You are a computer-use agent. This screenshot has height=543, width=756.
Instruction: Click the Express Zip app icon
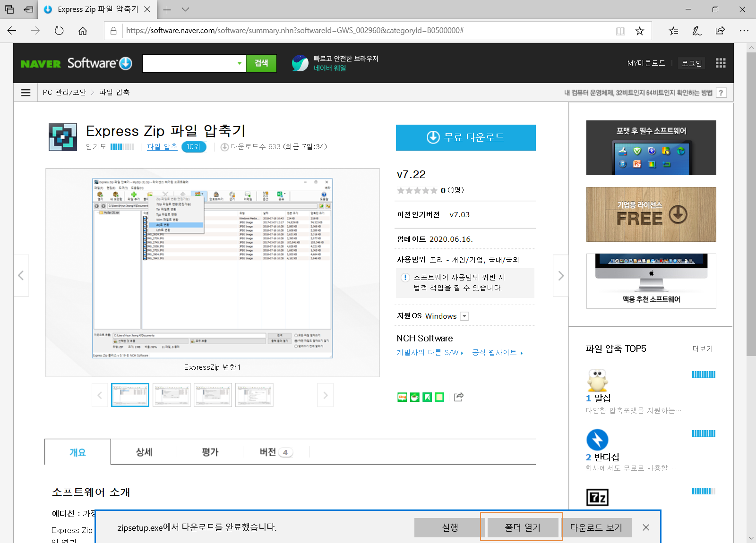coord(63,137)
